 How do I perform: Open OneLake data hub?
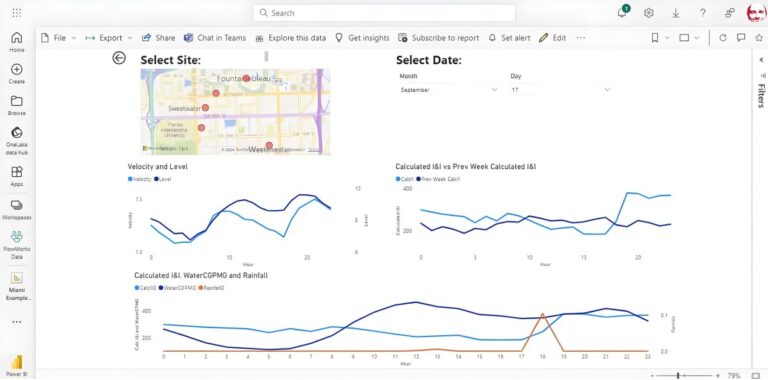(x=17, y=141)
